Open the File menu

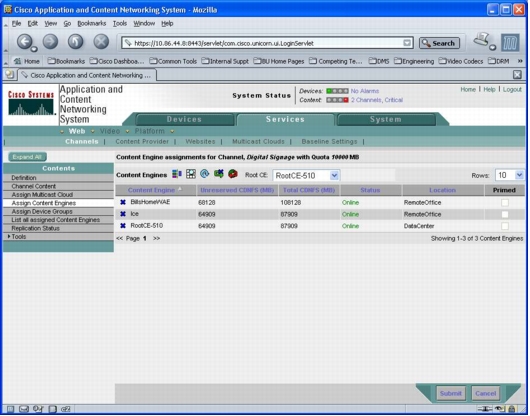coord(16,23)
